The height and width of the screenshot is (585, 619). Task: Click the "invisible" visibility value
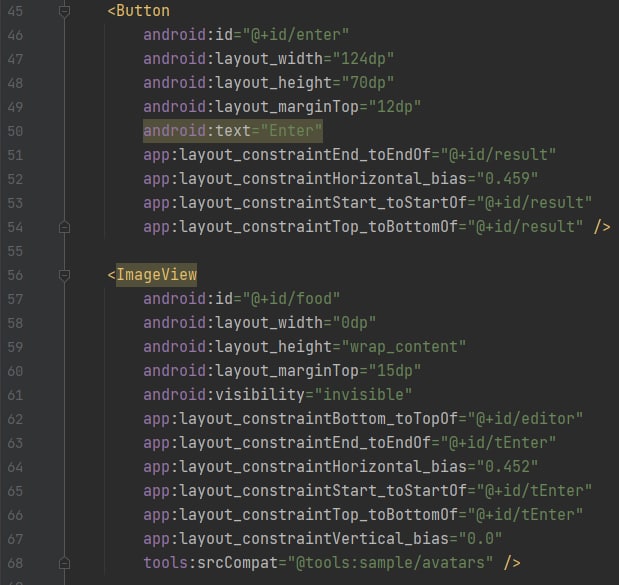tap(363, 395)
